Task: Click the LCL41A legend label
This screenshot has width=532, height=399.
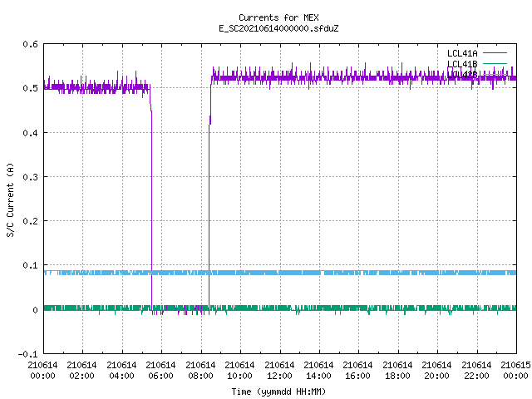Action: pos(462,53)
